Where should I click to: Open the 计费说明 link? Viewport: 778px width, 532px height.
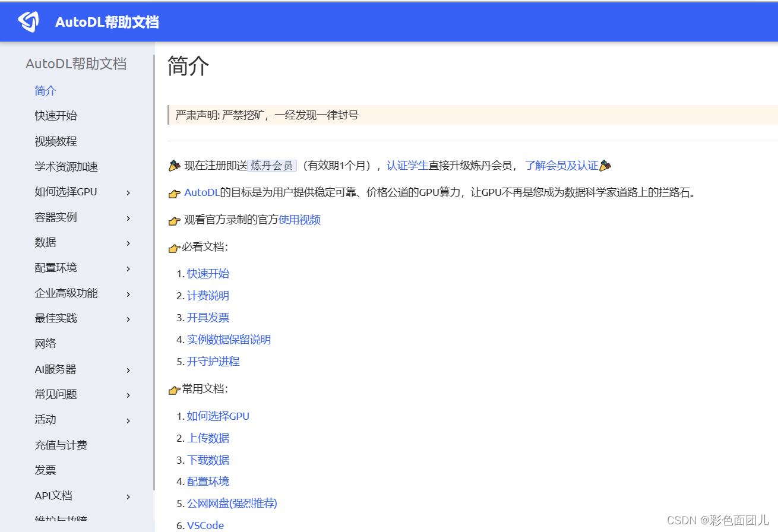(x=208, y=296)
